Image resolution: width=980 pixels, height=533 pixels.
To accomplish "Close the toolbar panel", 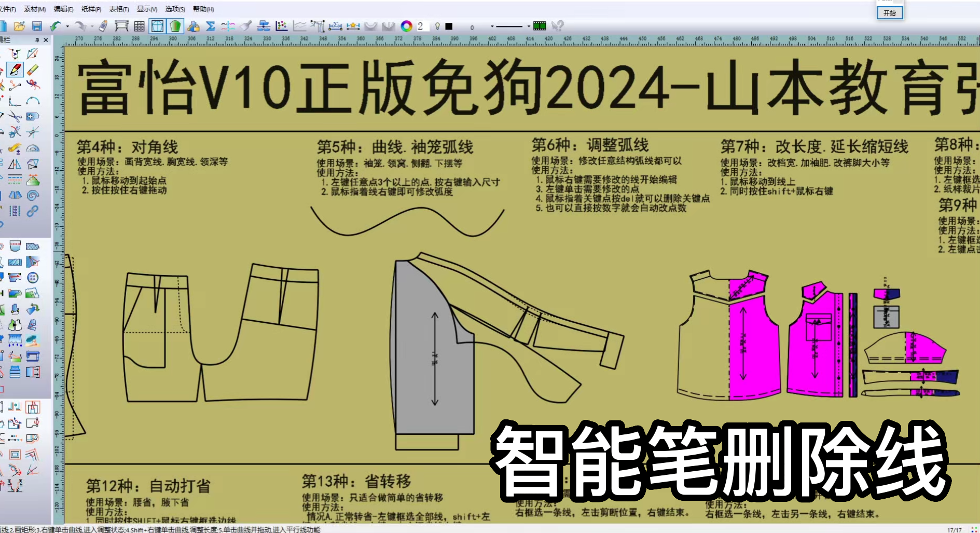I will [x=46, y=40].
